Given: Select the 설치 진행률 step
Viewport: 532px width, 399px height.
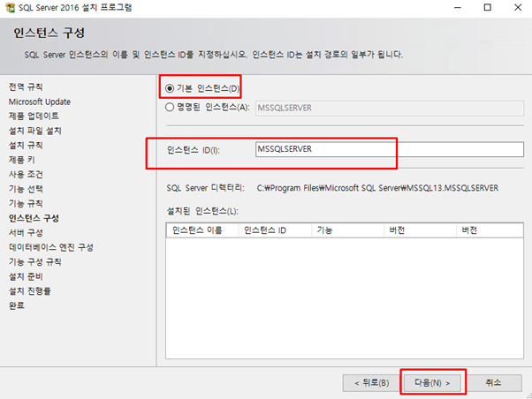Looking at the screenshot, I should (30, 290).
